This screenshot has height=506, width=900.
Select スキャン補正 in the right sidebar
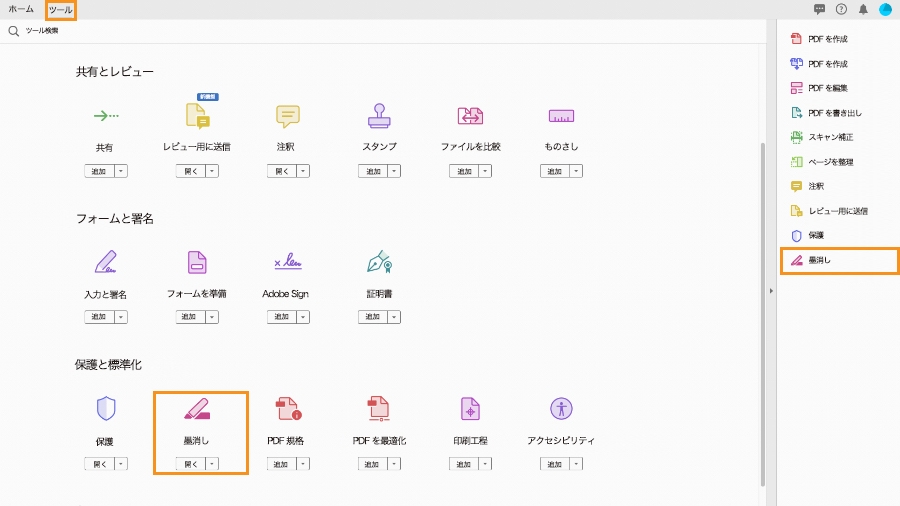[x=830, y=137]
